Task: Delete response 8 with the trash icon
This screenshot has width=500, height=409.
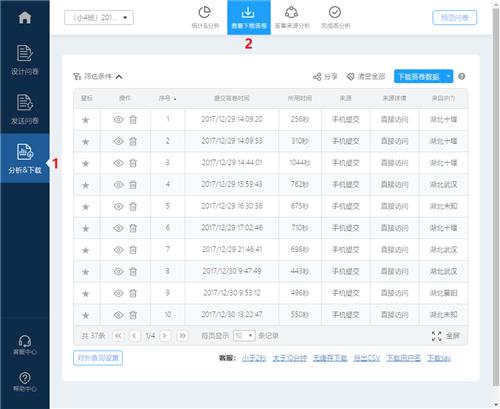Action: click(x=133, y=272)
